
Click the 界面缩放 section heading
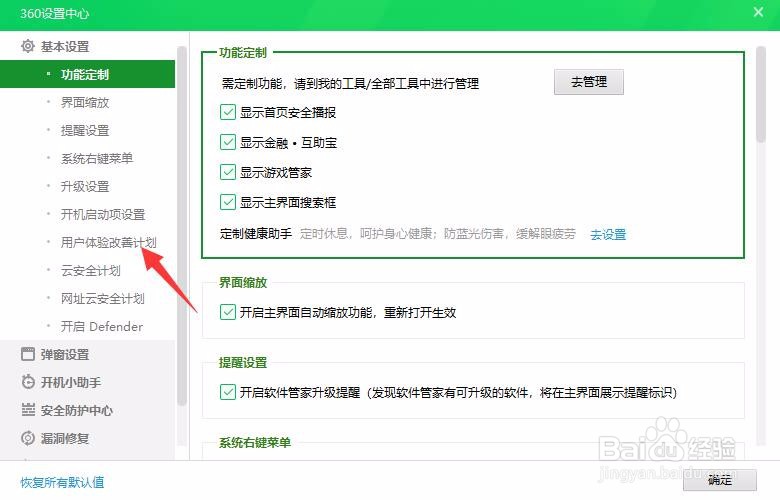[x=243, y=283]
